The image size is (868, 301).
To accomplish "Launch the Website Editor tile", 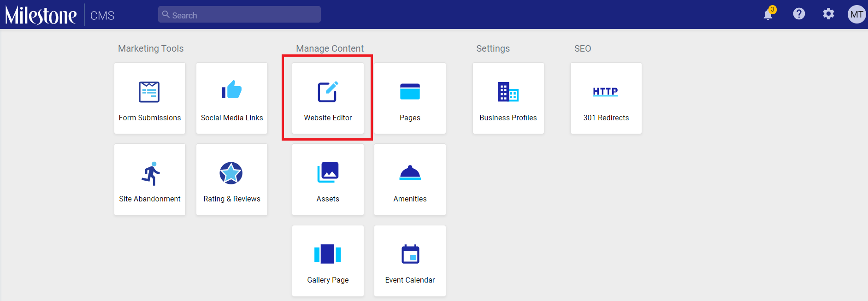I will coord(328,98).
